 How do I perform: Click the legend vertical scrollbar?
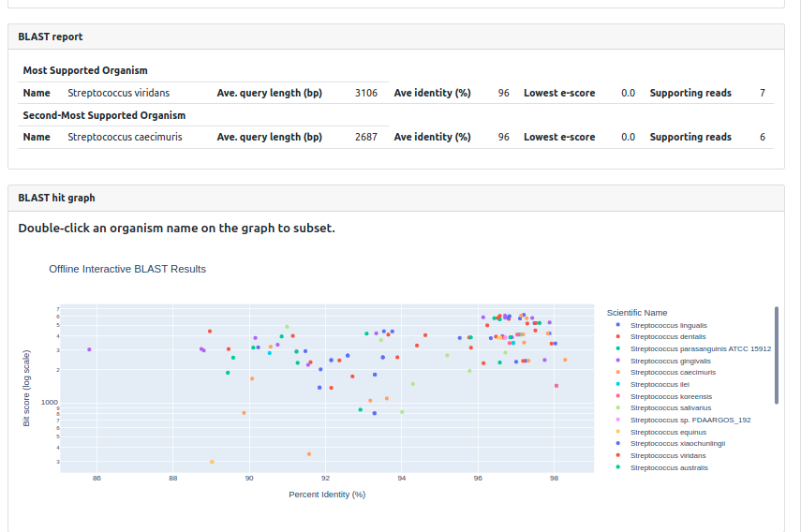click(776, 356)
